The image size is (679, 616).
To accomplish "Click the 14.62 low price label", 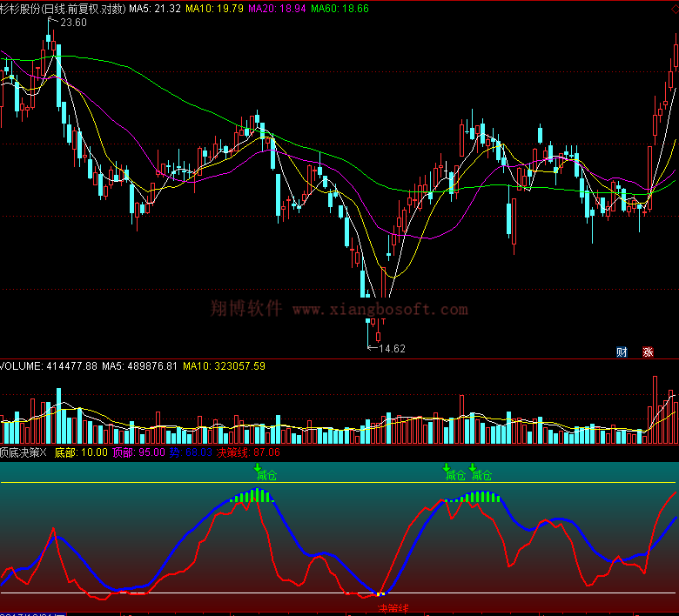I will [389, 348].
